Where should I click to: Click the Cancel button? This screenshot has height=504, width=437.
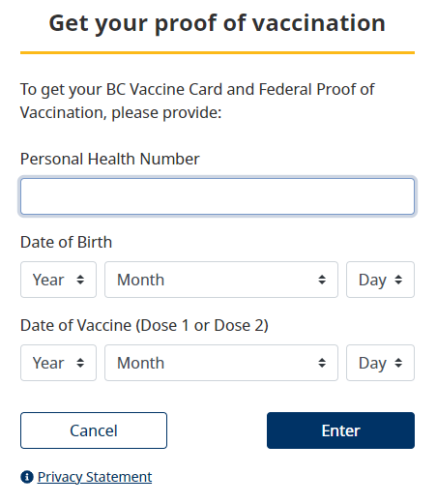(x=94, y=430)
